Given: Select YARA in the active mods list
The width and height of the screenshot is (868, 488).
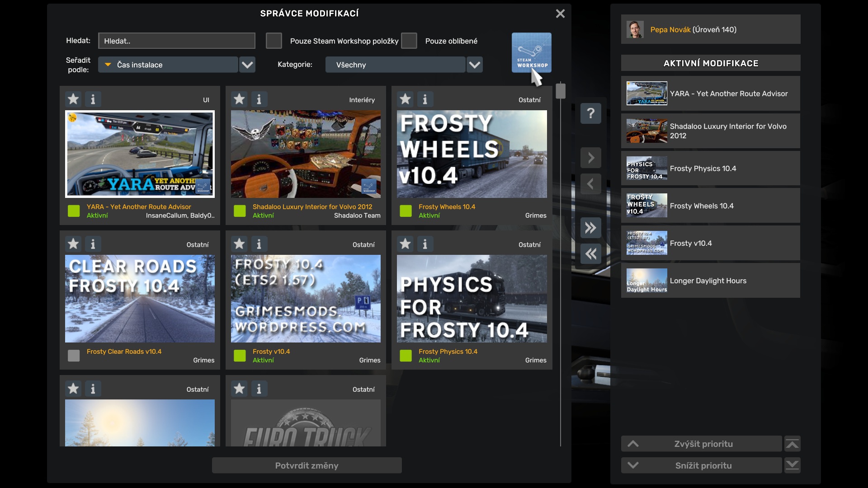Looking at the screenshot, I should pyautogui.click(x=711, y=94).
